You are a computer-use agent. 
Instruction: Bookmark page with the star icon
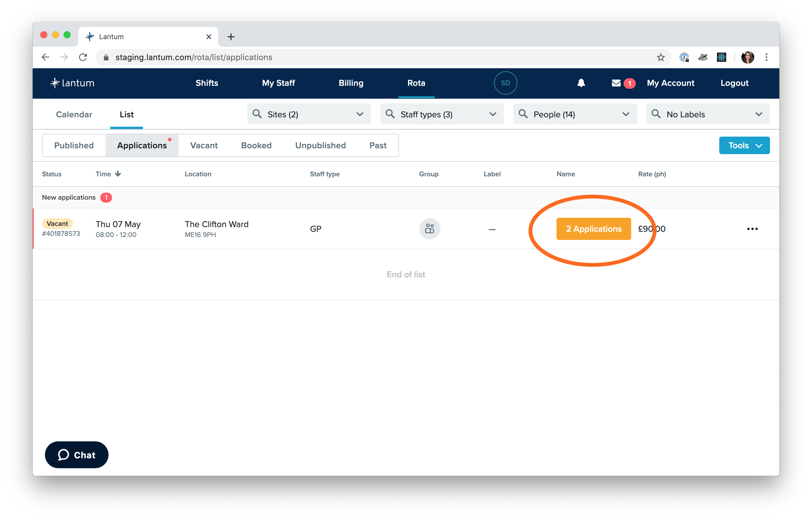[660, 57]
